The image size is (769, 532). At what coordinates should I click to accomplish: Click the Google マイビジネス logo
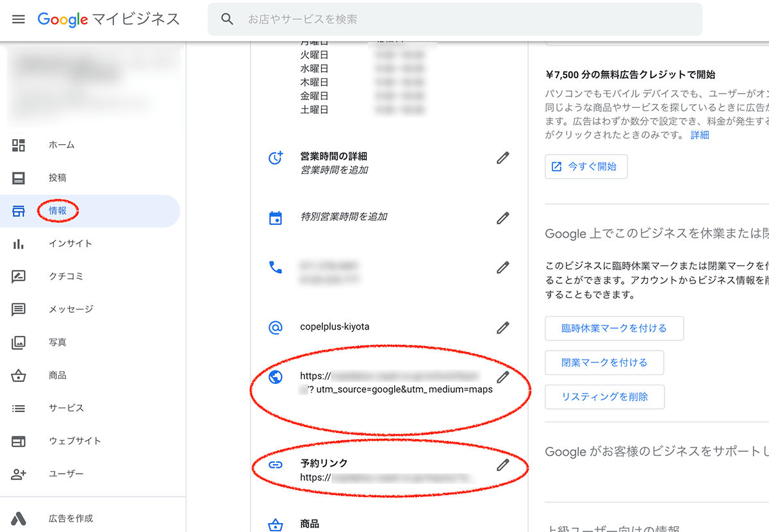(109, 19)
